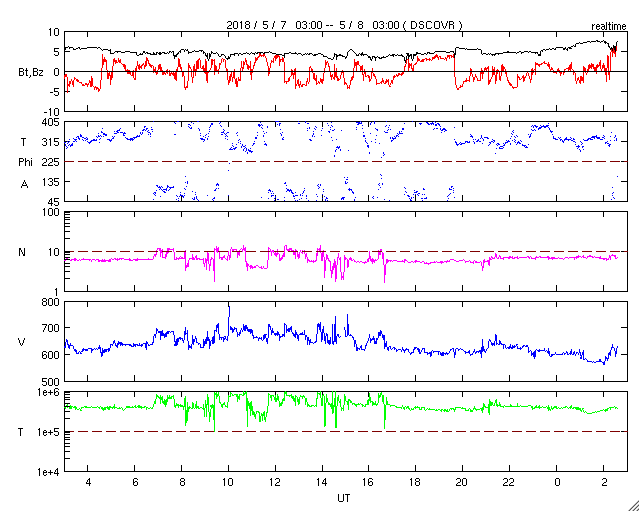Screen dimensions: 640x512
Task: Click the -10 tick on Bt,Bz axis
Action: coord(51,111)
